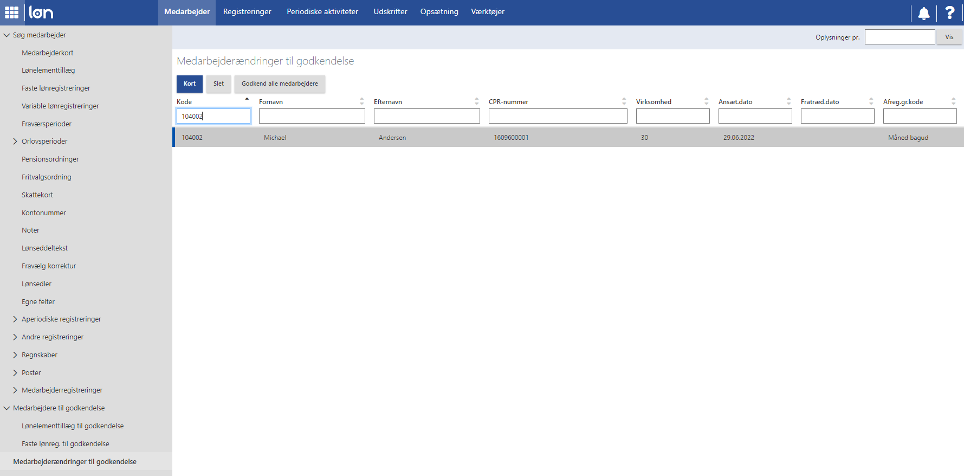Image resolution: width=964 pixels, height=476 pixels.
Task: Click the Kort button
Action: [x=189, y=84]
